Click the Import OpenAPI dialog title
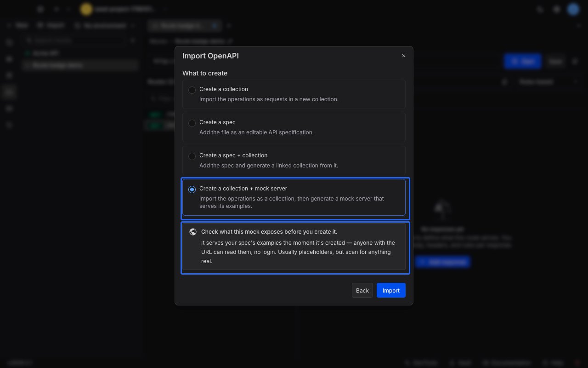This screenshot has width=588, height=368. (x=210, y=56)
